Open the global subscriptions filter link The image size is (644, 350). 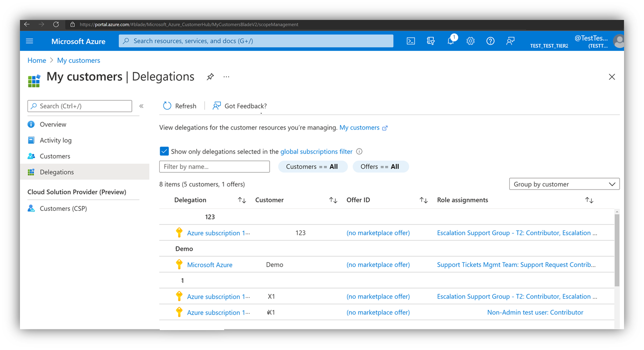point(317,152)
